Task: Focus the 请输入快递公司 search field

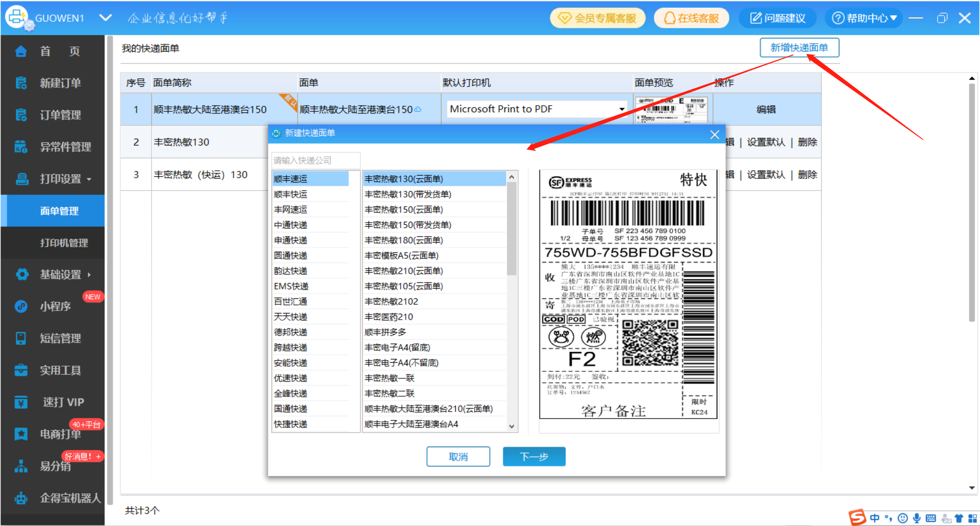Action: pyautogui.click(x=316, y=160)
